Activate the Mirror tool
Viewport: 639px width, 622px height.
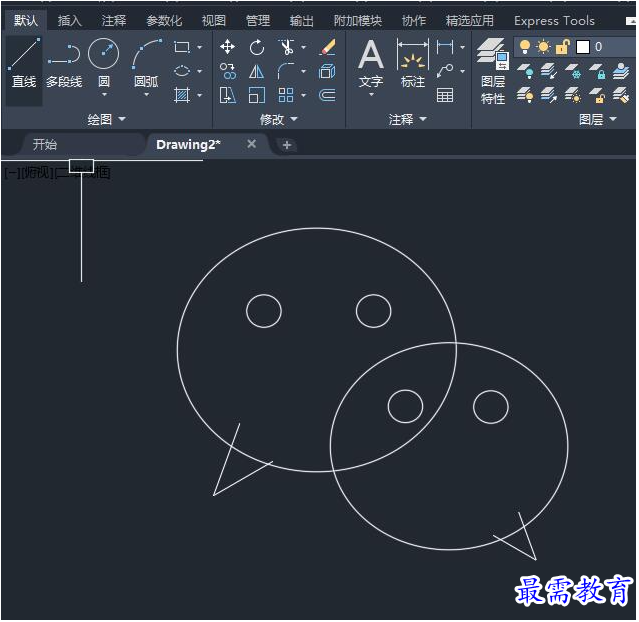(x=257, y=72)
